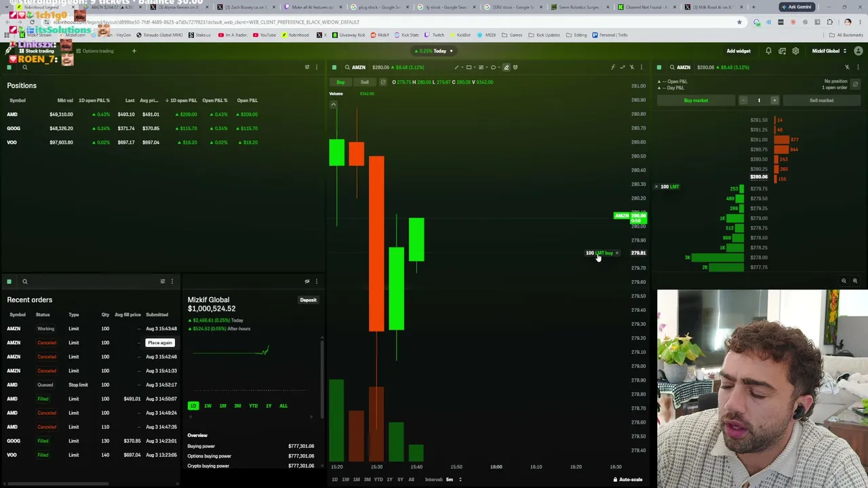Cancel the 100 LMT buy order on chart
The image size is (868, 488).
pos(616,253)
